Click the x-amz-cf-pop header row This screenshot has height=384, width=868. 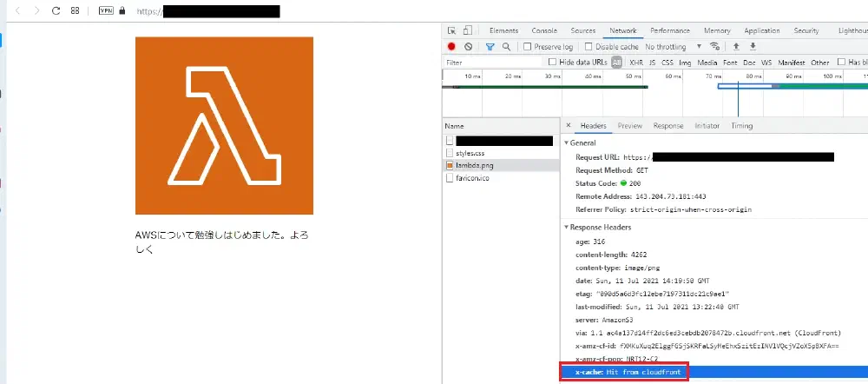click(x=616, y=359)
